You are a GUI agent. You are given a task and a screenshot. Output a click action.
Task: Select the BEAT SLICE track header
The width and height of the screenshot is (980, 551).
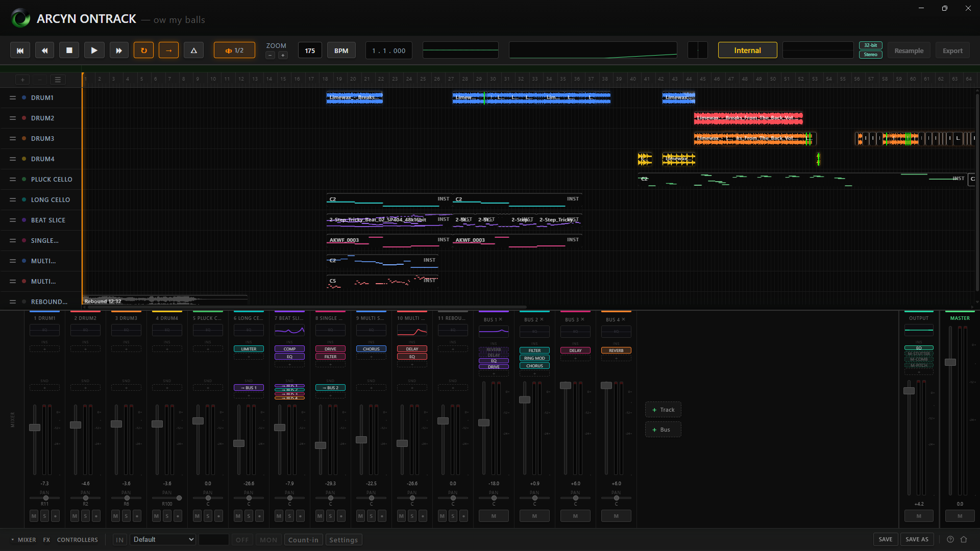(41, 220)
